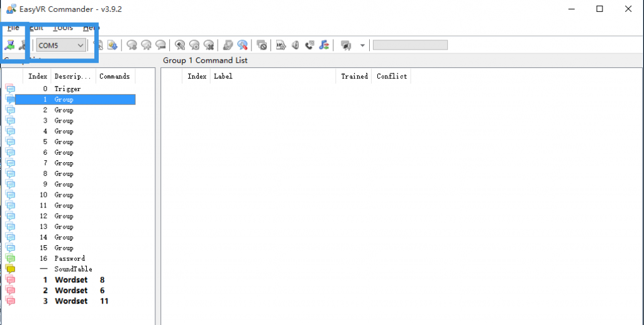The width and height of the screenshot is (644, 325).
Task: Click the Trained column header
Action: pos(354,76)
